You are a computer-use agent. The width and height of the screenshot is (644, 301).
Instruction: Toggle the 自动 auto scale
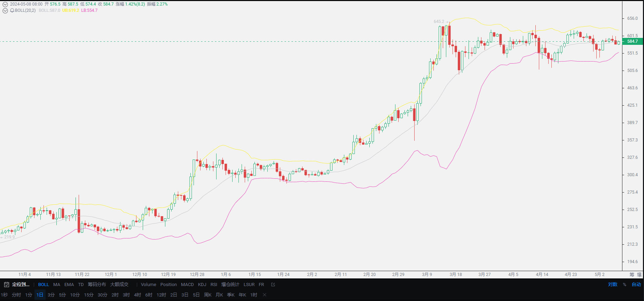636,285
